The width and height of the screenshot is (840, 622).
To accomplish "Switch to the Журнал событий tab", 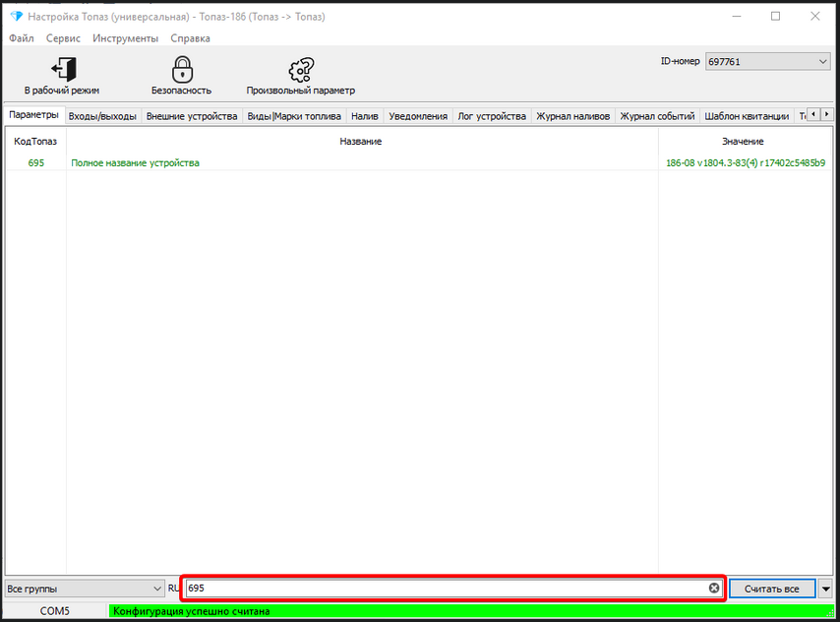I will [657, 116].
